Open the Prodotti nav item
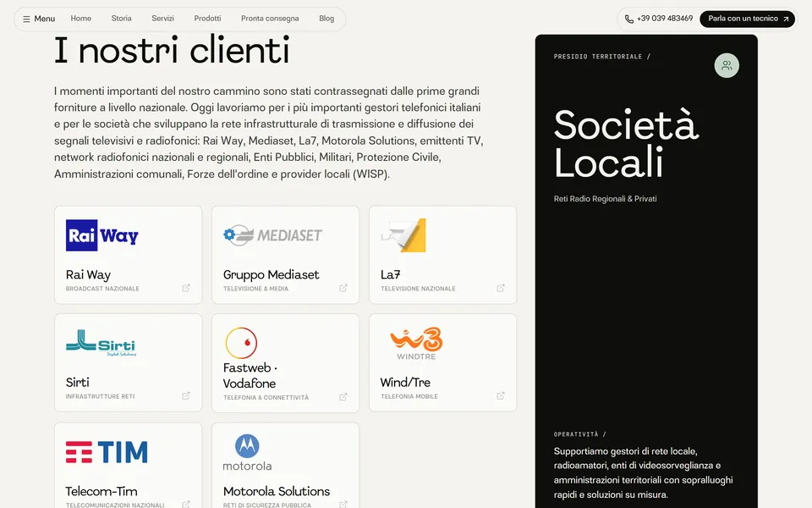Image resolution: width=812 pixels, height=508 pixels. point(207,18)
